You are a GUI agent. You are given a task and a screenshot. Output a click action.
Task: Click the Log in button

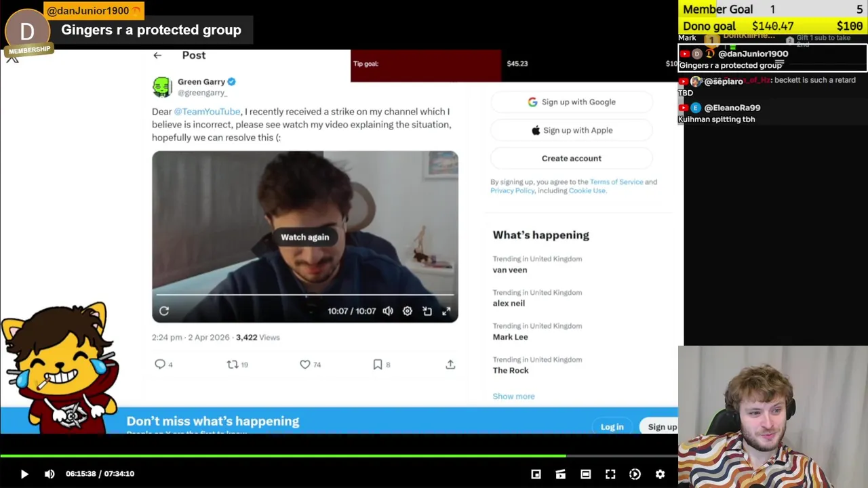pos(612,427)
